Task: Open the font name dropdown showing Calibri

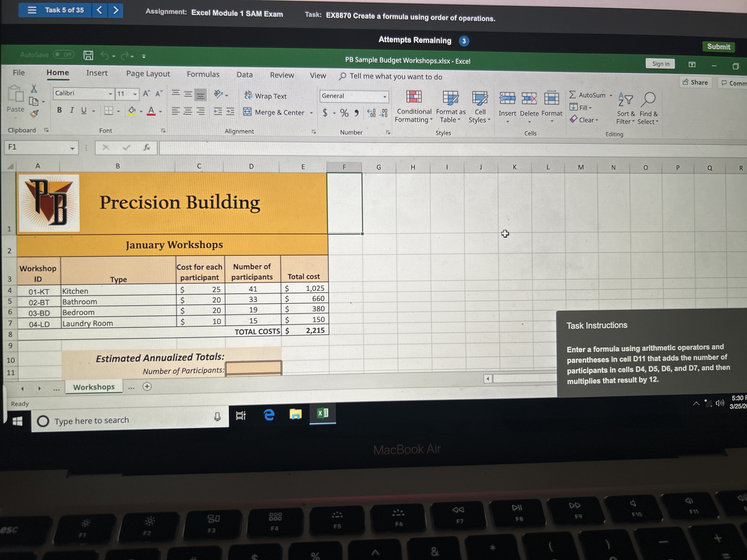Action: tap(110, 94)
